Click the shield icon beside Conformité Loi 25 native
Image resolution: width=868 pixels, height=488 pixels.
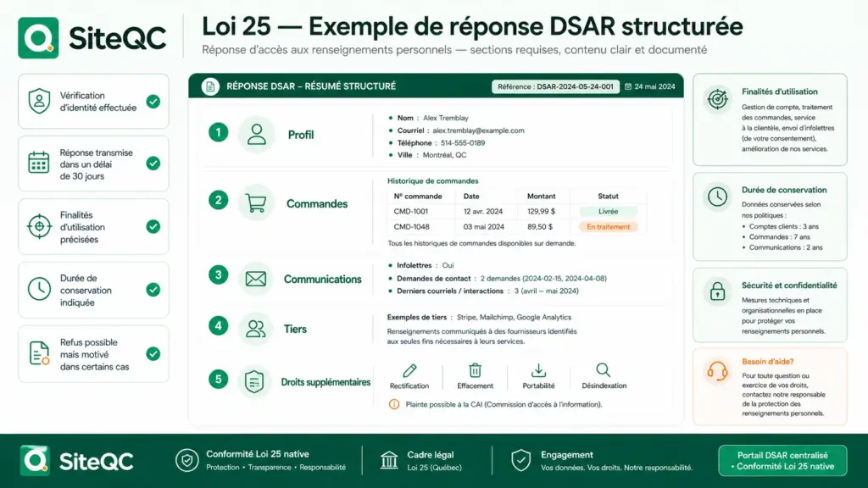[187, 460]
